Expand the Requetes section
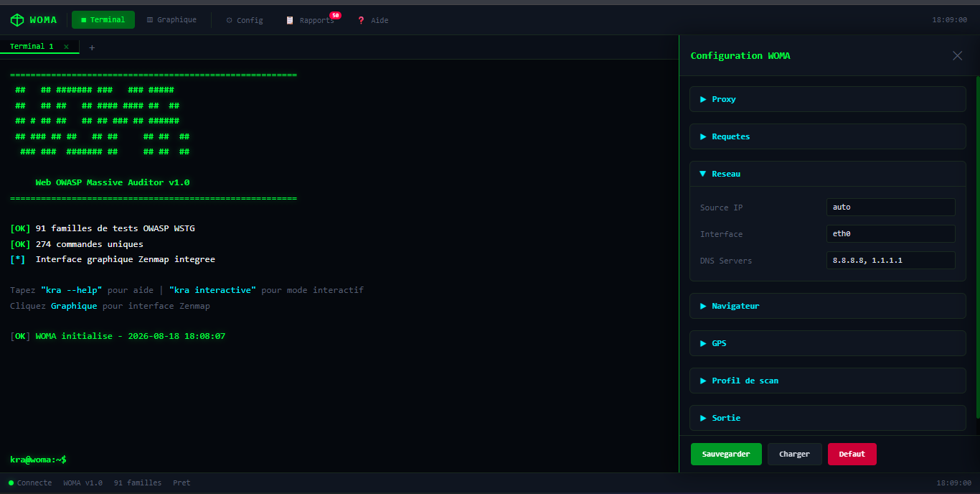This screenshot has width=980, height=494. click(x=828, y=136)
